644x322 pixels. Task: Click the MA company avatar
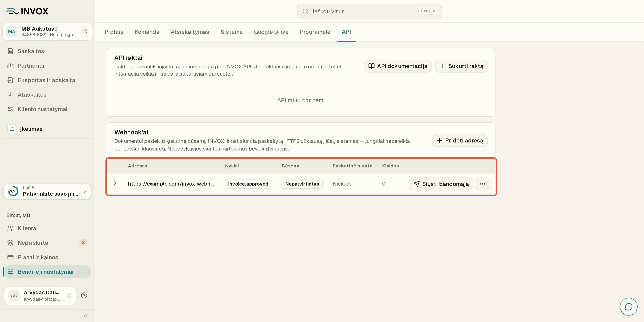[11, 32]
